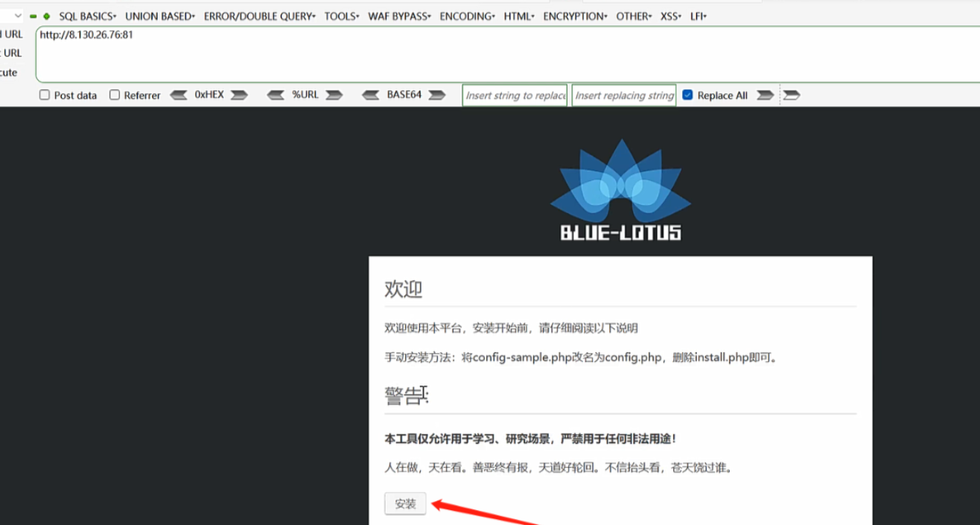
Task: Click the right arrow beside 0xHEX
Action: 239,95
